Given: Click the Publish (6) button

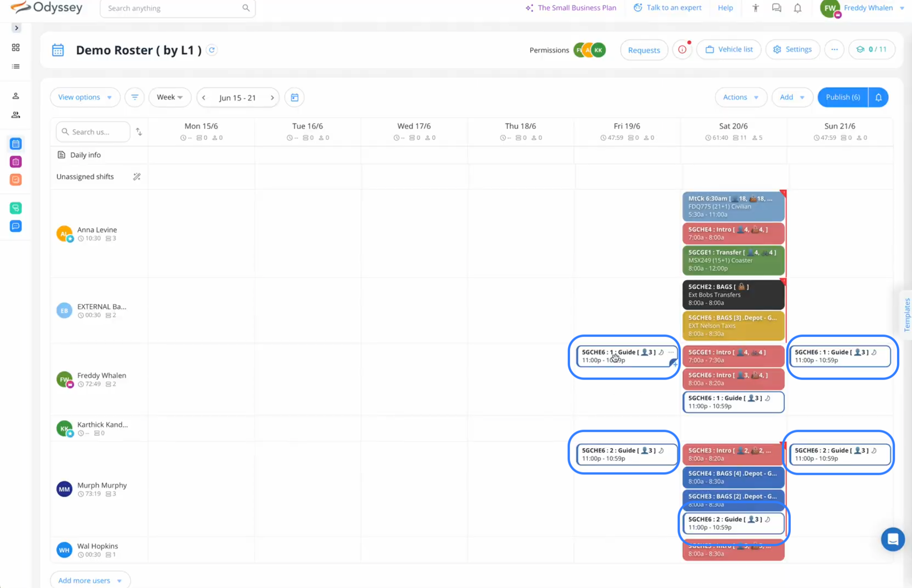Looking at the screenshot, I should 842,97.
